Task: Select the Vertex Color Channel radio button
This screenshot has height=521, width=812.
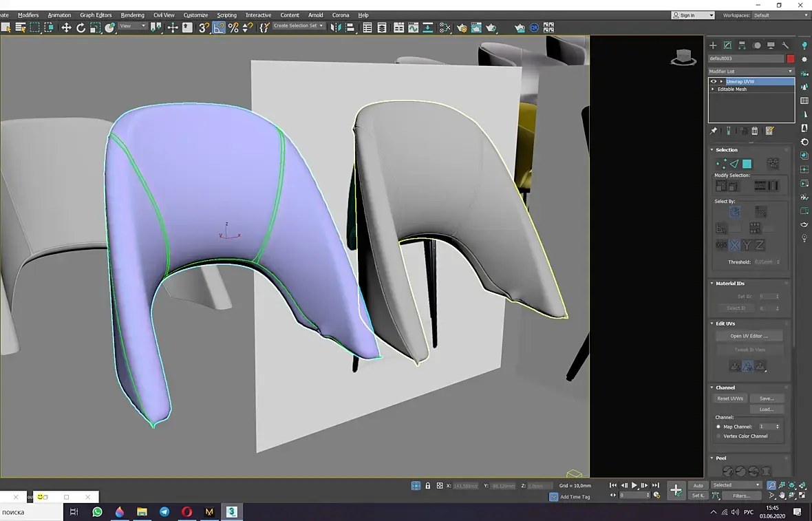Action: click(x=718, y=436)
